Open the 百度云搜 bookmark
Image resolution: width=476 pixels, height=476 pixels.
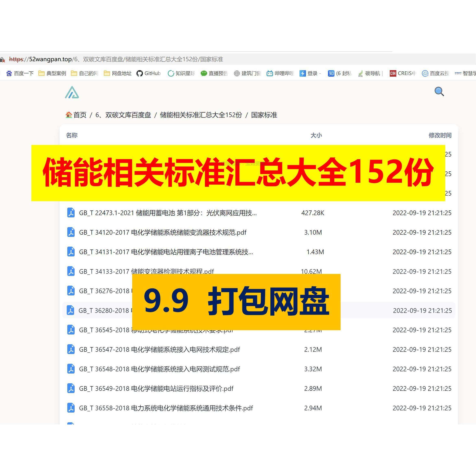(436, 73)
